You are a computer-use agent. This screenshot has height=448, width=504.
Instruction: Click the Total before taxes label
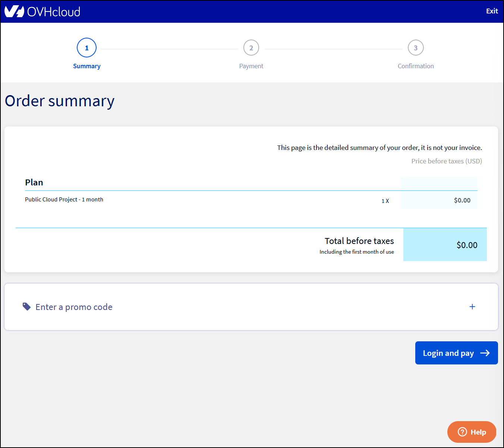point(359,241)
